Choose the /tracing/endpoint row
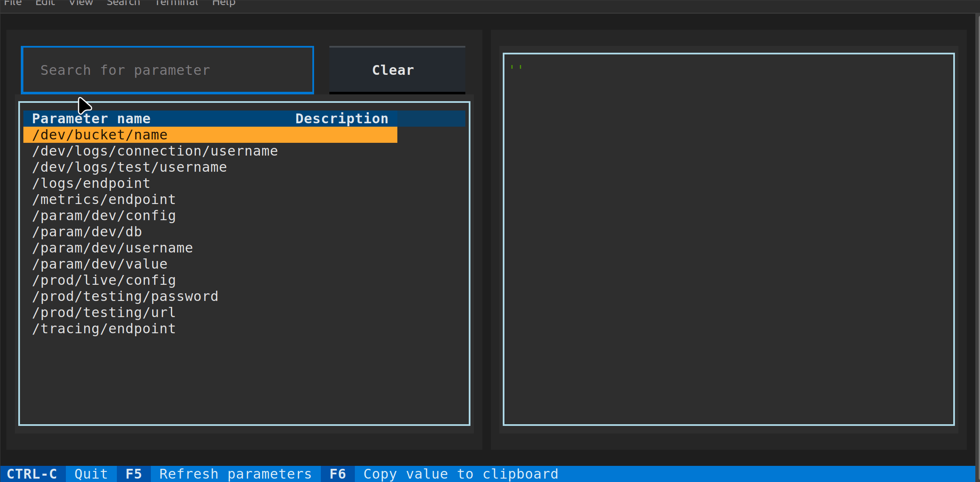The height and width of the screenshot is (482, 980). (104, 329)
